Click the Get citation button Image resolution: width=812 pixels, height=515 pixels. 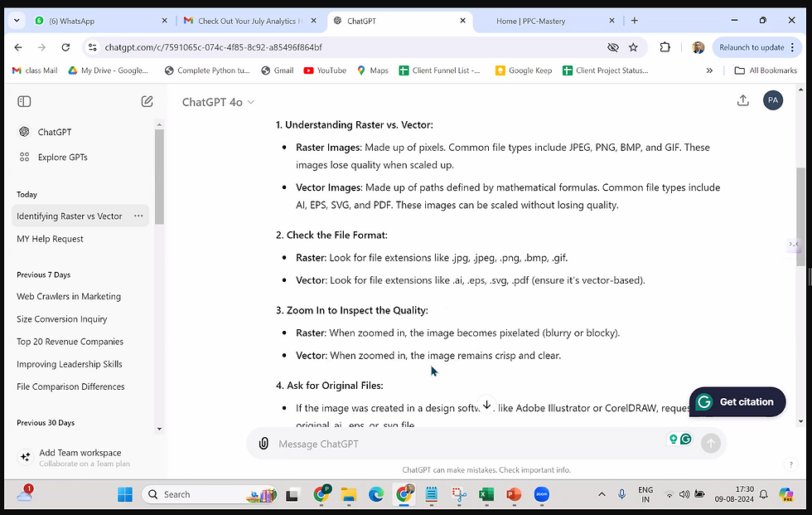[x=737, y=402]
